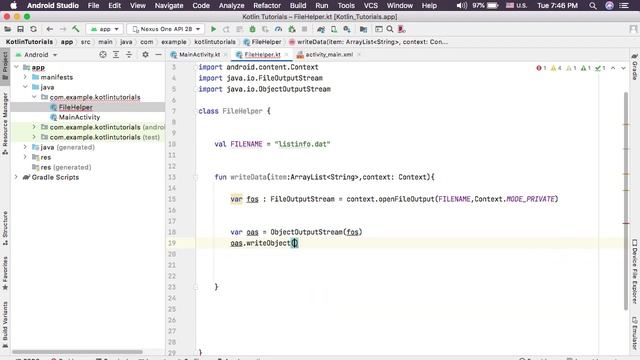Image resolution: width=640 pixels, height=360 pixels.
Task: Click the Sync Project with Gradle icon
Action: point(321,29)
